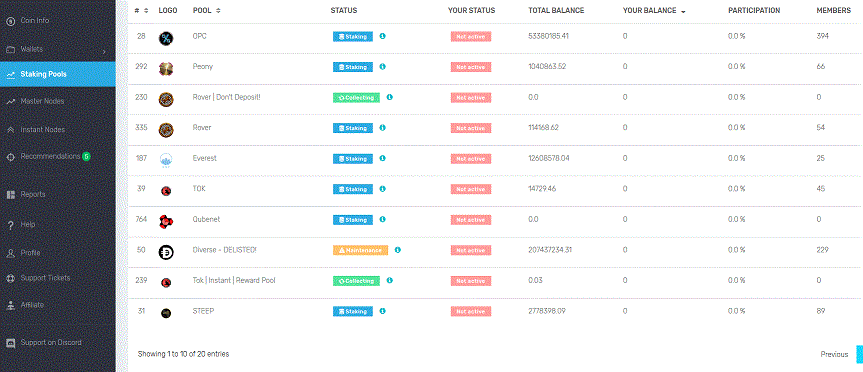
Task: Click the info icon for Qubenet
Action: [383, 219]
